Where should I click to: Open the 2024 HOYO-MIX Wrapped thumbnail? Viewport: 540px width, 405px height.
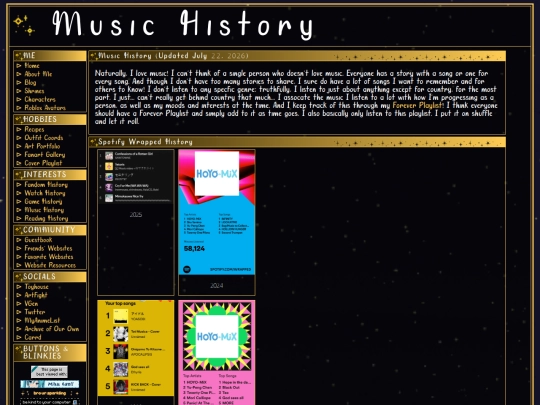click(217, 212)
